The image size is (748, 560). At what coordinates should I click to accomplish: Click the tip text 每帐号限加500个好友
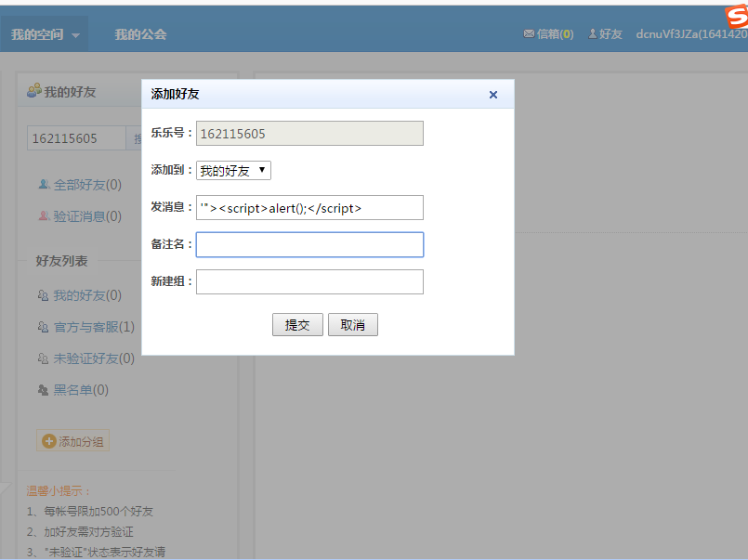tap(98, 512)
